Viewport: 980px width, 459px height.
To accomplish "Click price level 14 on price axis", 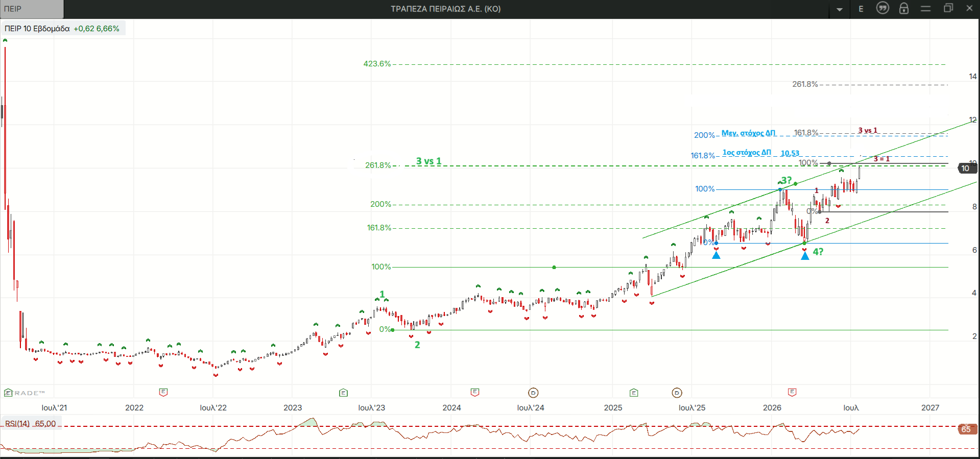I will 973,77.
